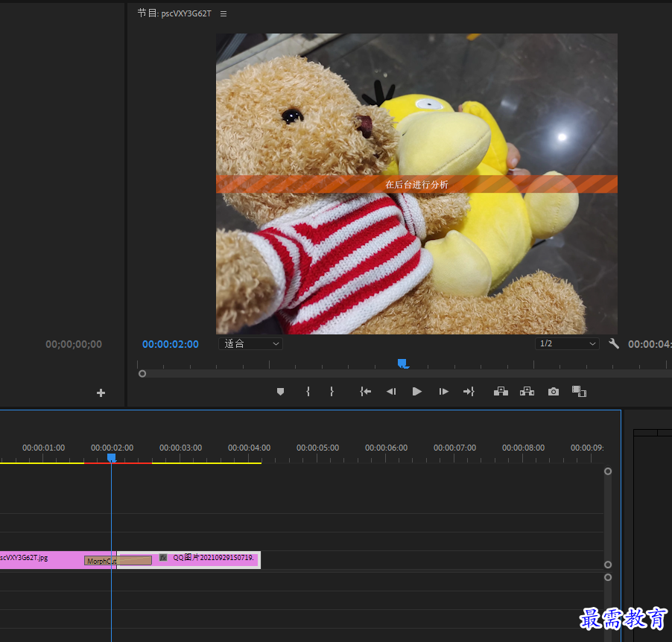Click the 00:00:08:00 ruler label

pyautogui.click(x=523, y=448)
